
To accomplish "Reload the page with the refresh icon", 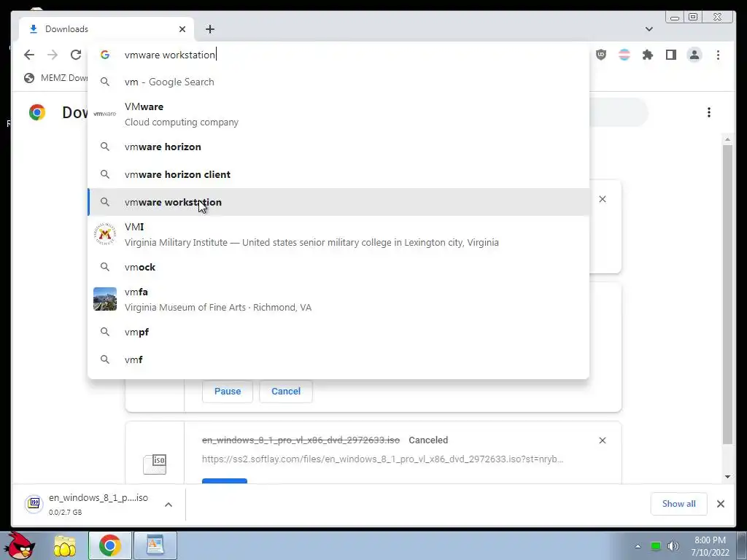I will (76, 55).
